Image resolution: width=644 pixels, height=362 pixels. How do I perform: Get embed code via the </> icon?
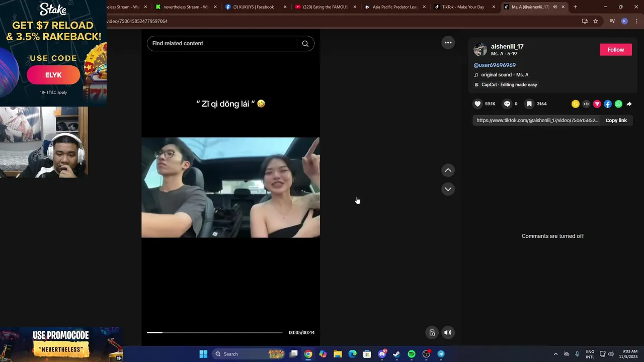pyautogui.click(x=586, y=104)
